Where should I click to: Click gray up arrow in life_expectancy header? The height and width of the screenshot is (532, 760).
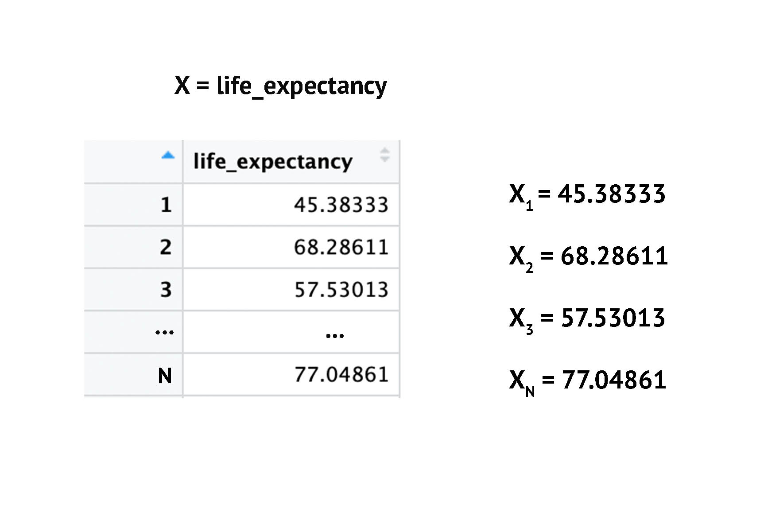click(x=384, y=151)
